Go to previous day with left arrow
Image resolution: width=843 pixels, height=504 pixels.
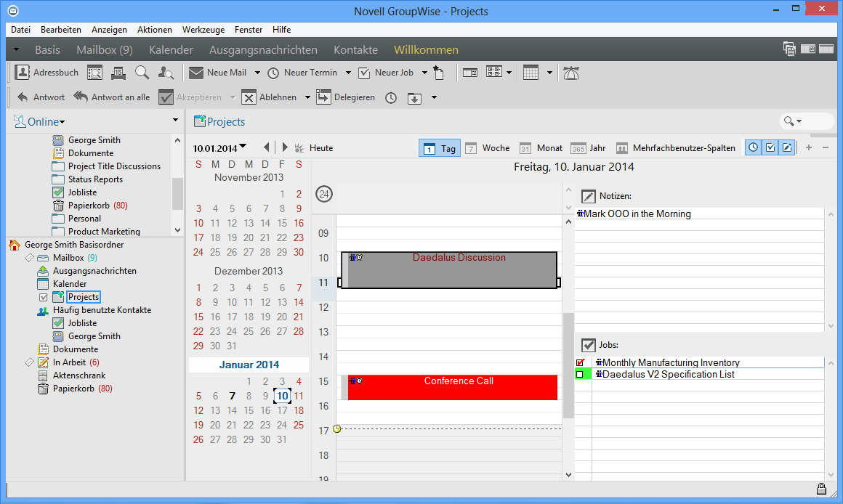click(266, 147)
